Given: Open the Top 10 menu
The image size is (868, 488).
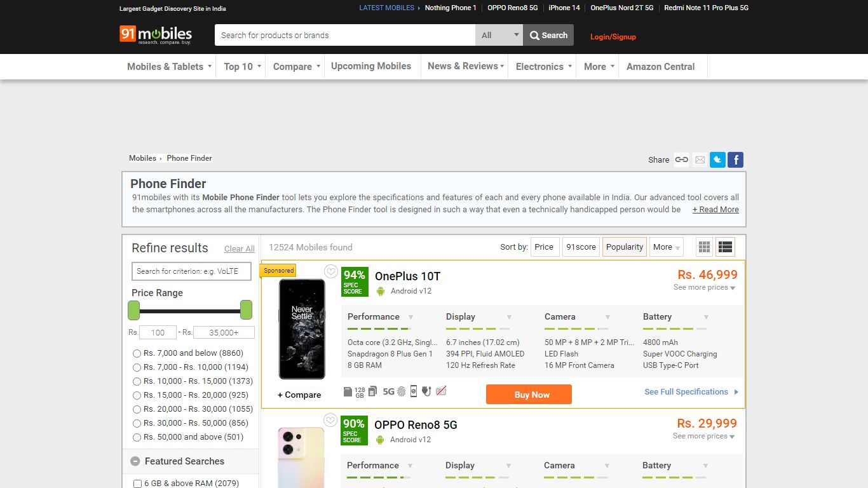Looking at the screenshot, I should pos(242,67).
